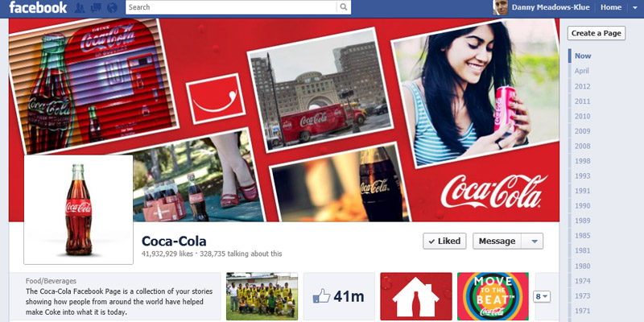Jump to 1980 on the timeline
The image size is (644, 322).
[582, 266]
